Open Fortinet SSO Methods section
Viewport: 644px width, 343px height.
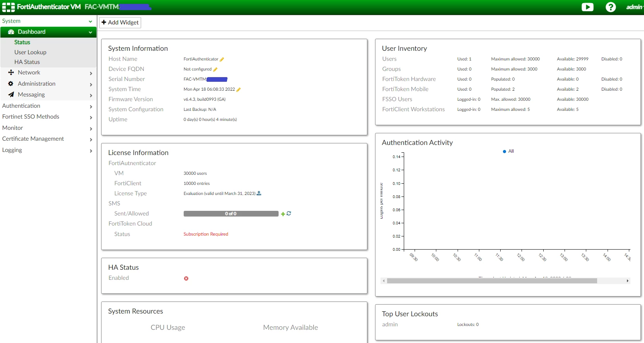pos(31,116)
